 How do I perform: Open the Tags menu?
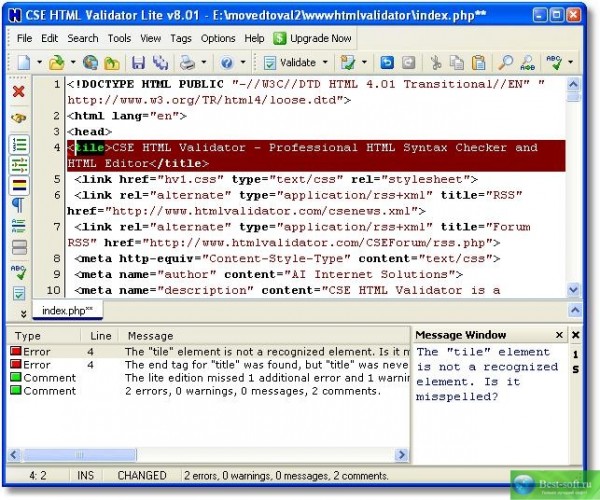click(x=181, y=38)
